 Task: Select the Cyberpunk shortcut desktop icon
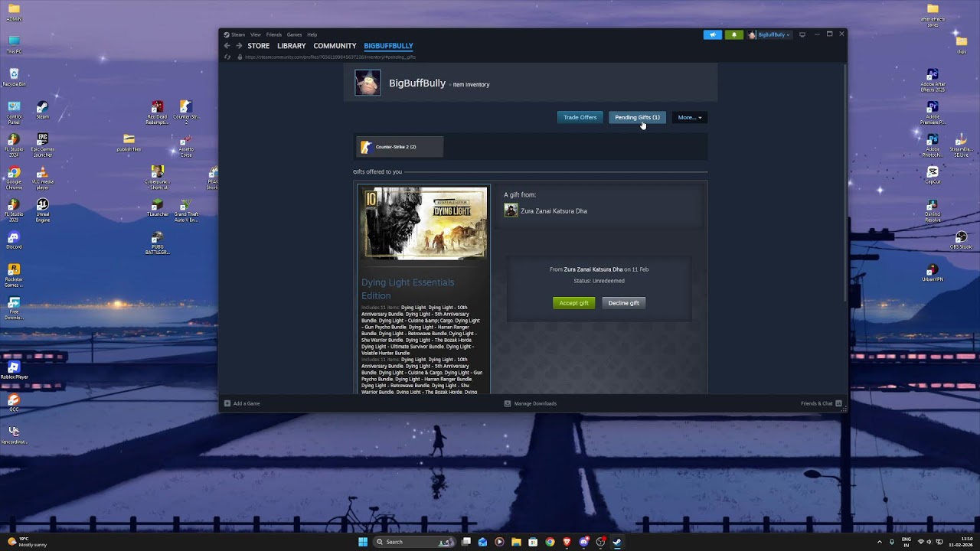pyautogui.click(x=157, y=178)
